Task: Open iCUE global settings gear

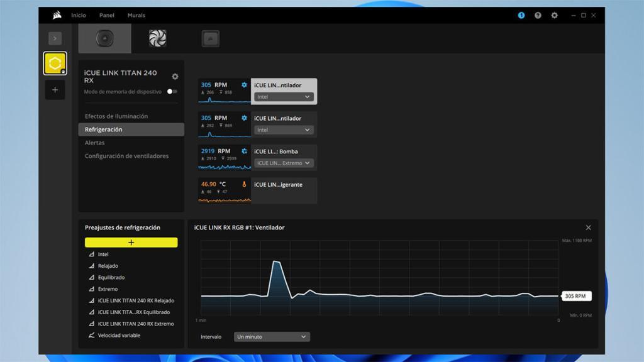Action: pos(555,15)
